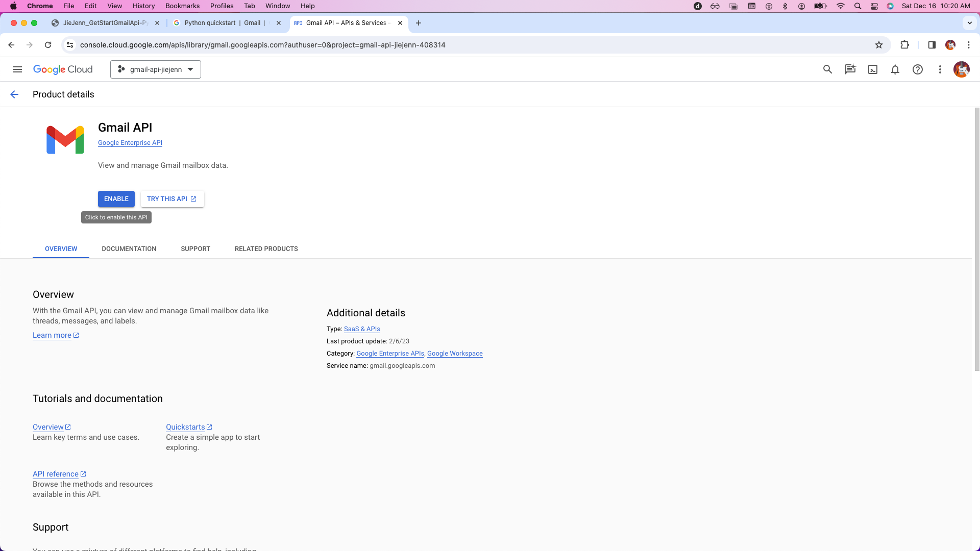Activate Cloud Shell terminal icon
This screenshot has height=551, width=980.
[873, 69]
